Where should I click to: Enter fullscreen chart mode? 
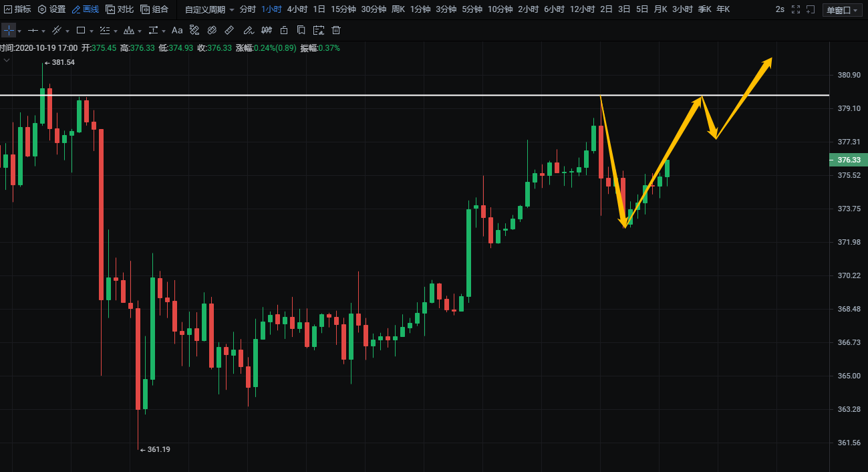(x=795, y=9)
